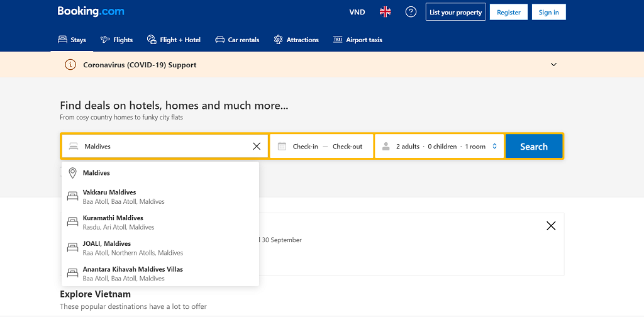
Task: Select the Vakkaru Maldives suggestion
Action: 160,197
